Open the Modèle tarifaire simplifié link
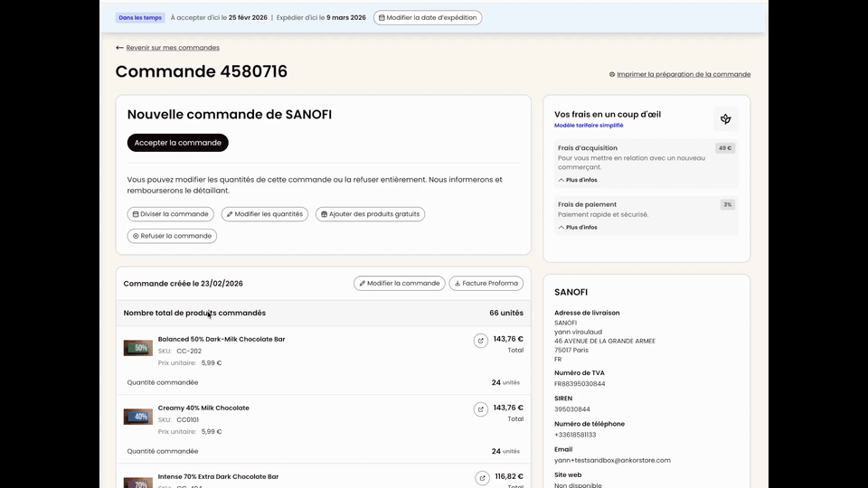Image resolution: width=868 pixels, height=488 pixels. point(589,126)
